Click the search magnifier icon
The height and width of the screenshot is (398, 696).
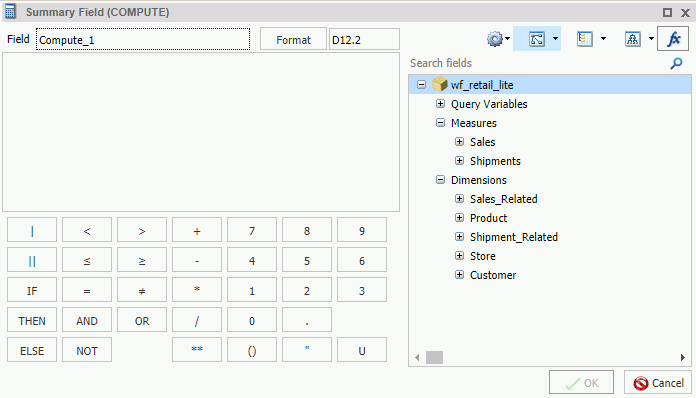(x=676, y=63)
